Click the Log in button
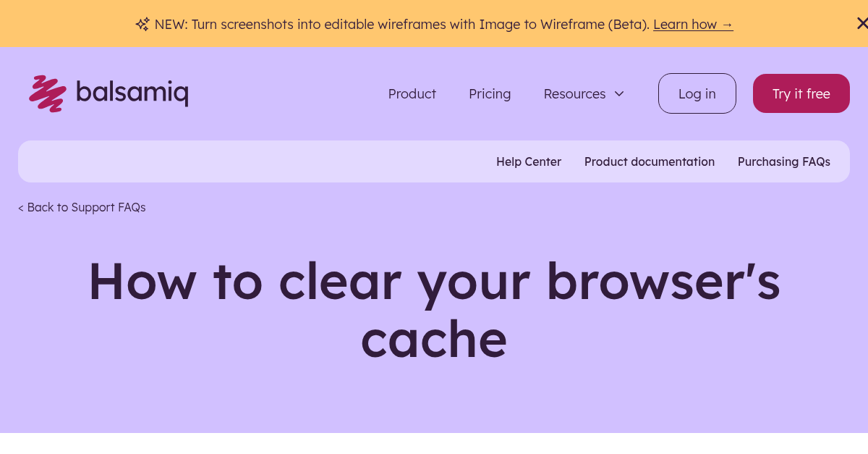This screenshot has width=868, height=454. [697, 93]
